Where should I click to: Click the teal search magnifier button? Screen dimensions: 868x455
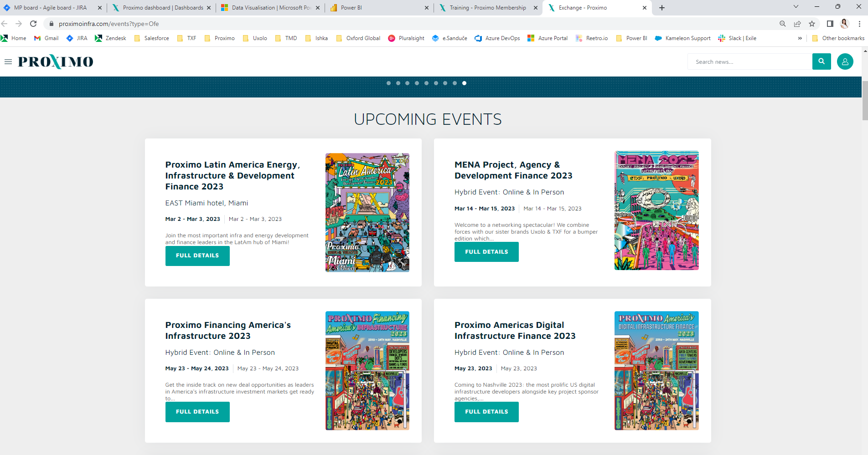tap(821, 61)
